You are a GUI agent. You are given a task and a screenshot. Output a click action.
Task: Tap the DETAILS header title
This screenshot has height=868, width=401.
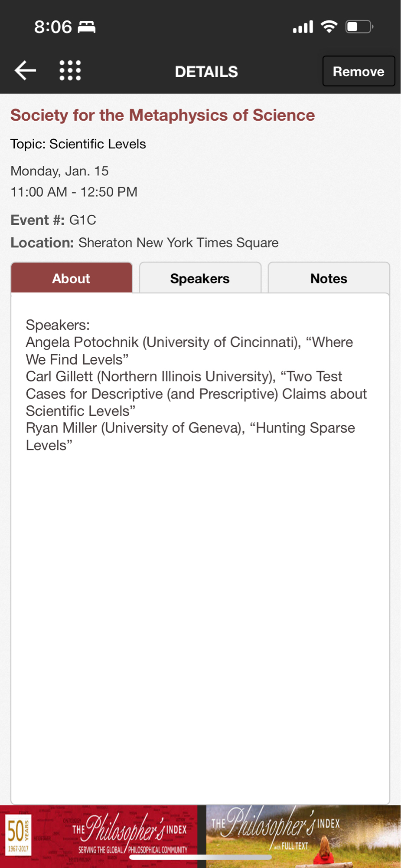[206, 72]
